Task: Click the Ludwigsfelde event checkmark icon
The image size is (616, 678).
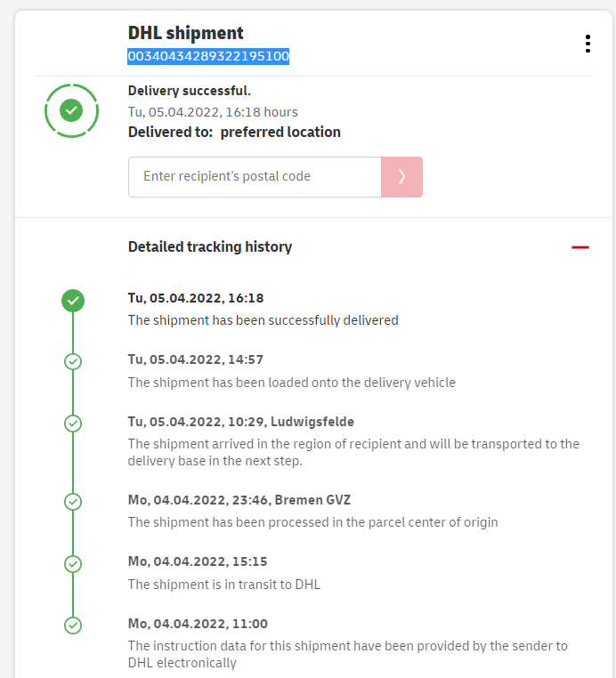Action: [x=73, y=423]
